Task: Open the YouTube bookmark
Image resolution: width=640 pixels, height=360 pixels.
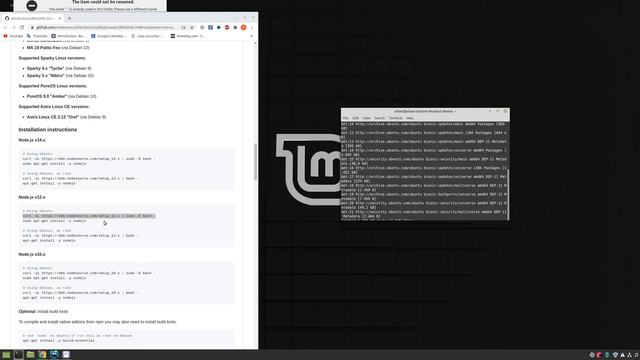Action: coord(13,36)
